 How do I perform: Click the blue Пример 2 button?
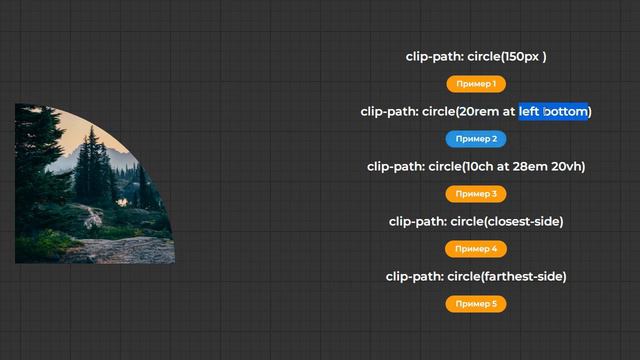(476, 139)
